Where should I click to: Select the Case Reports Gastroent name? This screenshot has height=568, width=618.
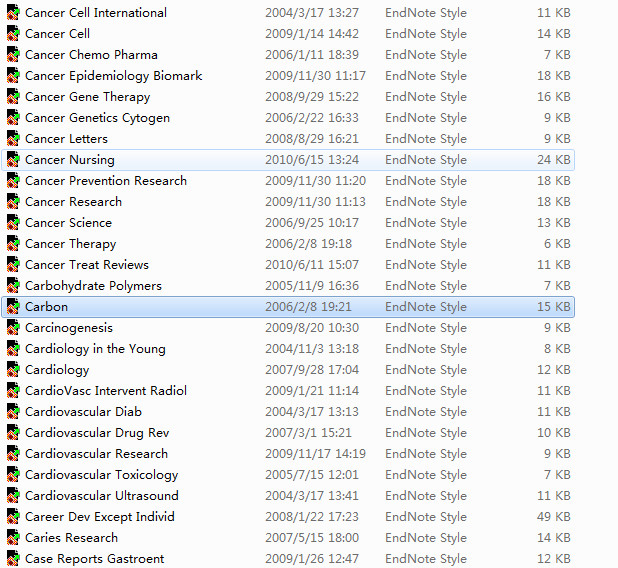[x=95, y=559]
